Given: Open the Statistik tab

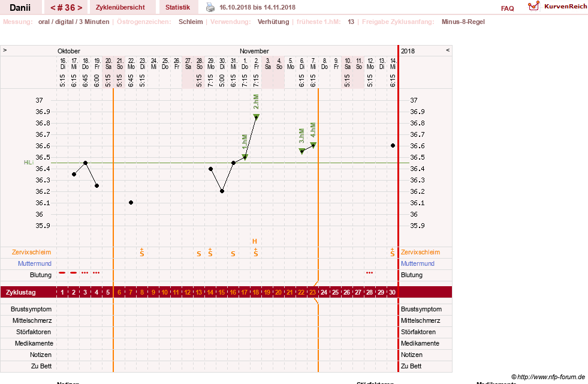Looking at the screenshot, I should 178,7.
